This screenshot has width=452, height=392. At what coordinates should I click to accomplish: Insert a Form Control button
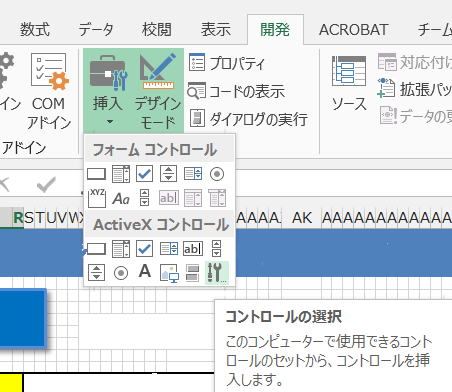coord(97,174)
